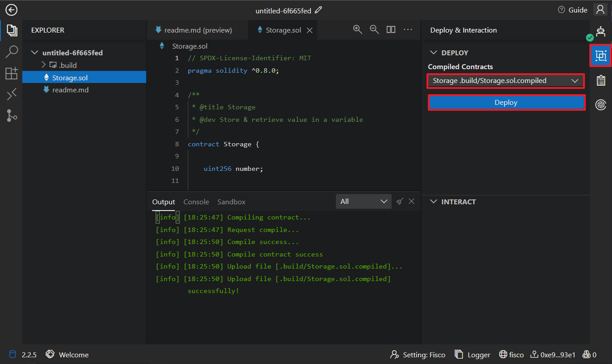Open the Search panel in sidebar
This screenshot has width=612, height=364.
click(11, 52)
